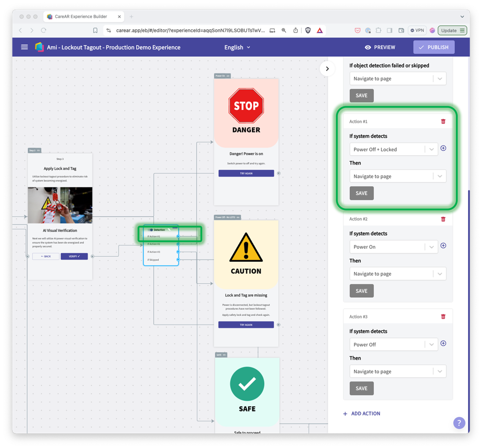
Task: Click the plus icon beside Power Off + Locked
Action: (443, 148)
